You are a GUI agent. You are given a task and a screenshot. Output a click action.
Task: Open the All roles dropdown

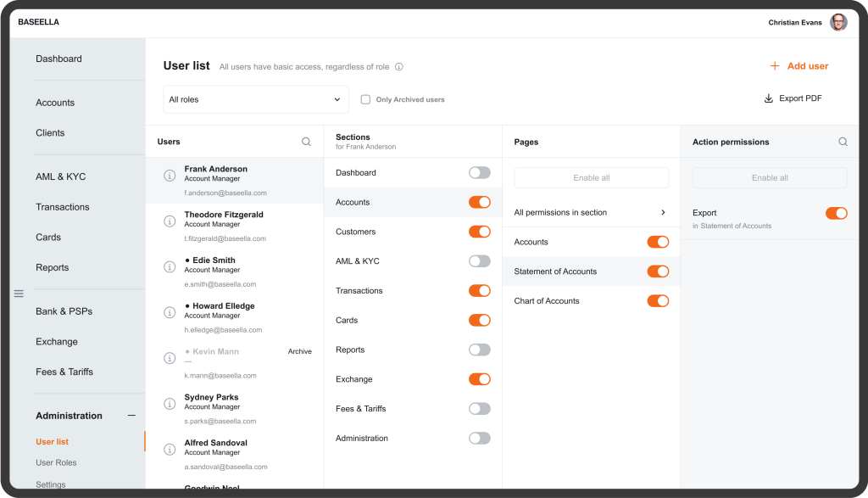coord(256,99)
